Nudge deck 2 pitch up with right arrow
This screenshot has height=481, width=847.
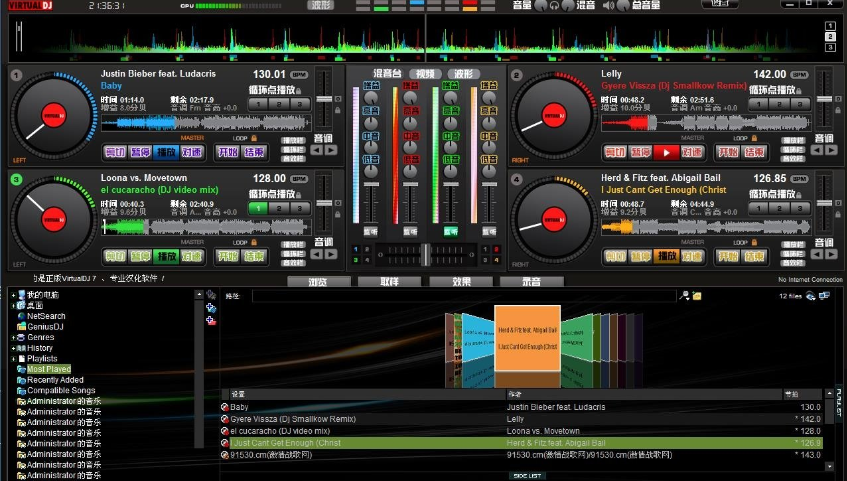pos(831,150)
